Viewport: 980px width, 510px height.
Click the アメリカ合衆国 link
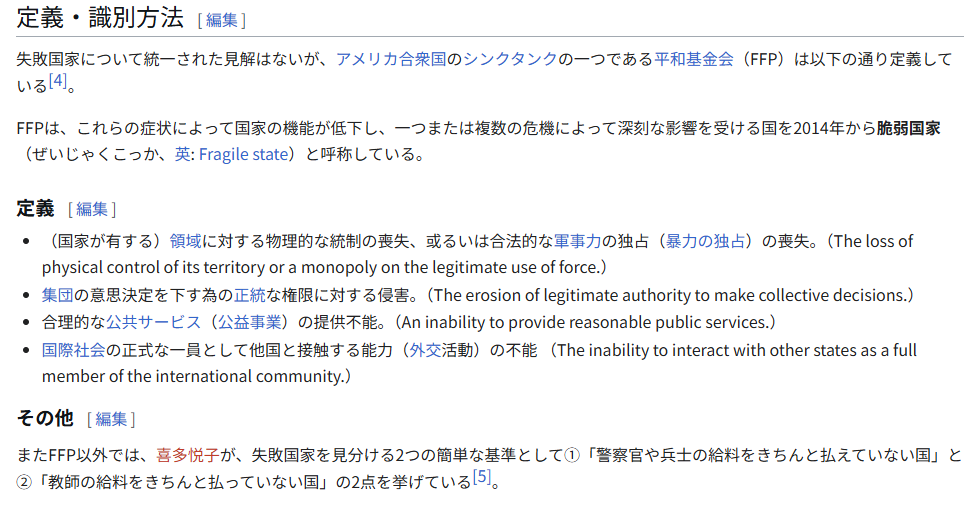390,59
